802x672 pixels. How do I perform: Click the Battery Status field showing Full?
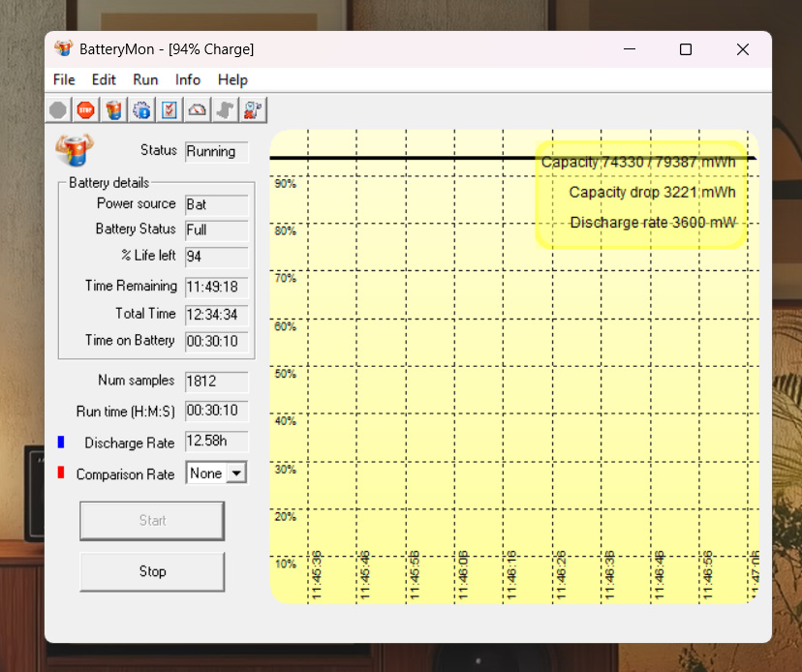tap(217, 230)
